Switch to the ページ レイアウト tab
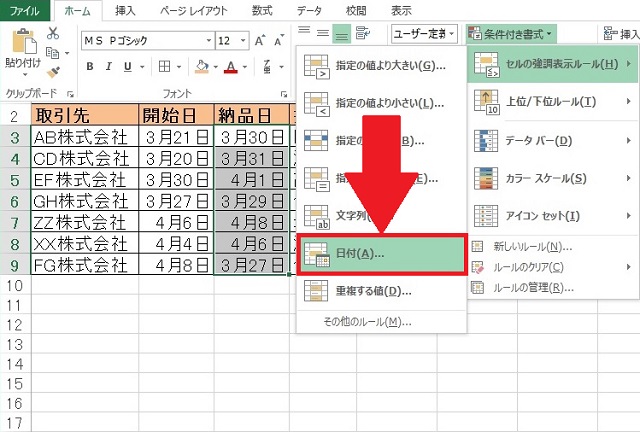The image size is (640, 432). click(x=193, y=11)
